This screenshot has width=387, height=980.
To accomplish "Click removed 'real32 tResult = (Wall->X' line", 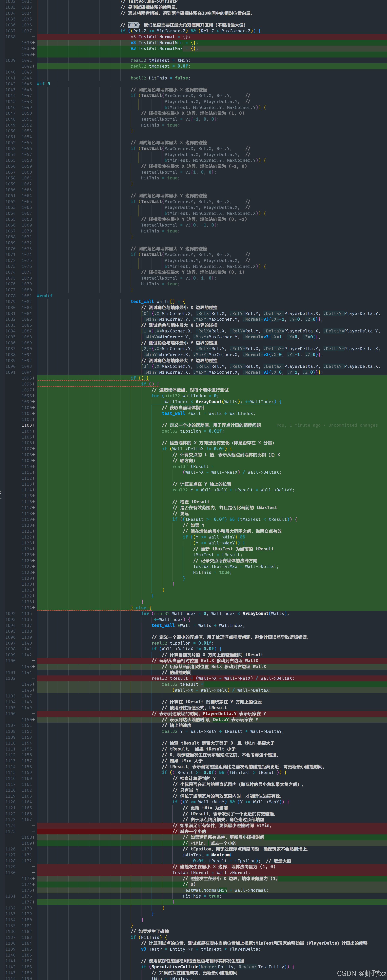I will click(223, 678).
